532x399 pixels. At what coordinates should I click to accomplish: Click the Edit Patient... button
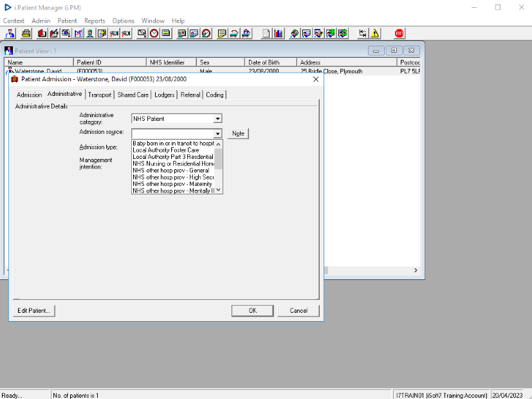click(34, 311)
